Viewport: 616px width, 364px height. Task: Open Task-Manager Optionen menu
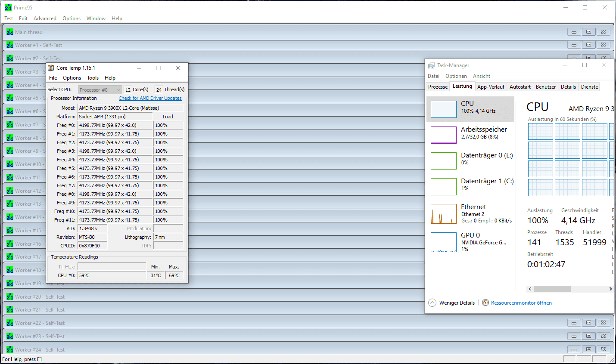click(x=456, y=76)
